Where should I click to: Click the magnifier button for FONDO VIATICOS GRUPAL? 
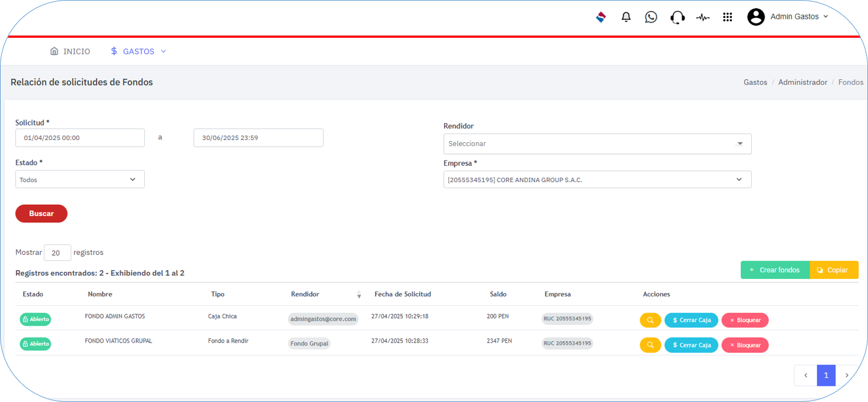pos(650,345)
